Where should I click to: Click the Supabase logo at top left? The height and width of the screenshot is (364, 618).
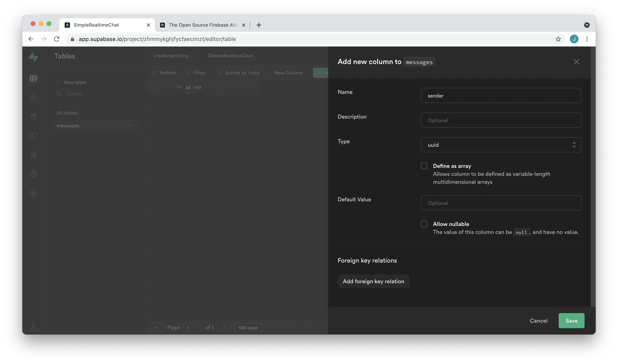[33, 57]
